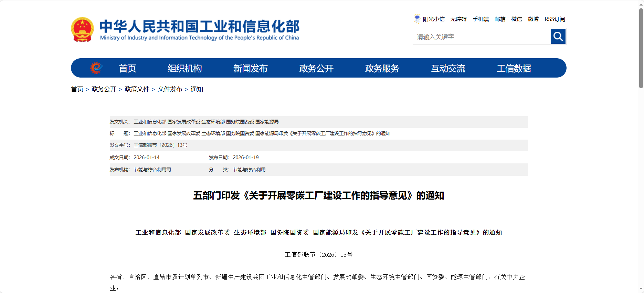Click the national emblem logo
Viewport: 644px width, 293px height.
point(82,30)
